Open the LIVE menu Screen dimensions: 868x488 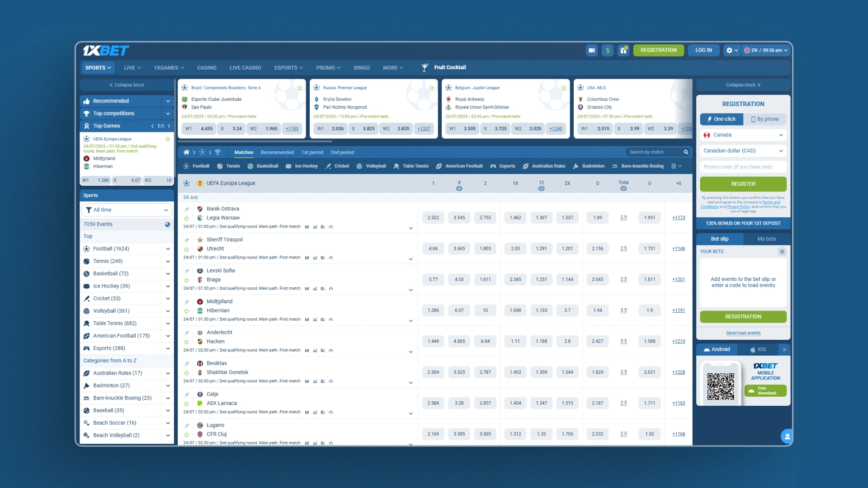click(x=132, y=68)
